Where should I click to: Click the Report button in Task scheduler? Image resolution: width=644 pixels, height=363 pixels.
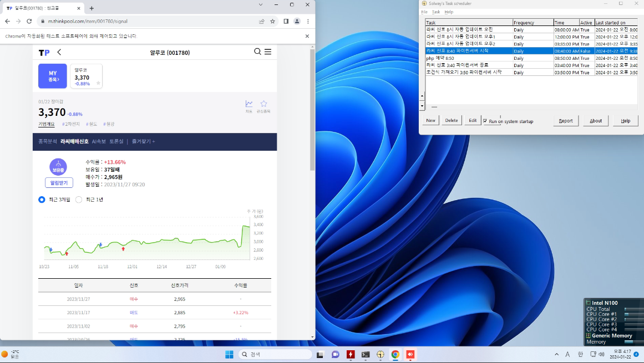coord(566,120)
